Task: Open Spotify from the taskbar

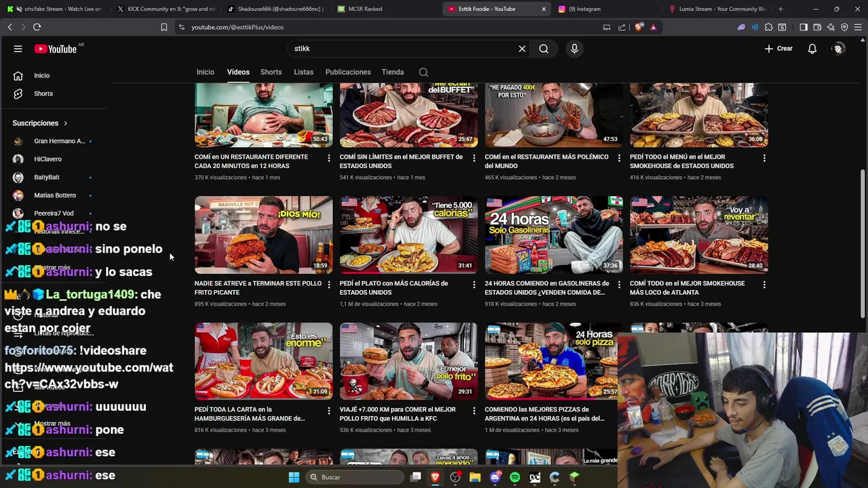Action: pos(515,477)
